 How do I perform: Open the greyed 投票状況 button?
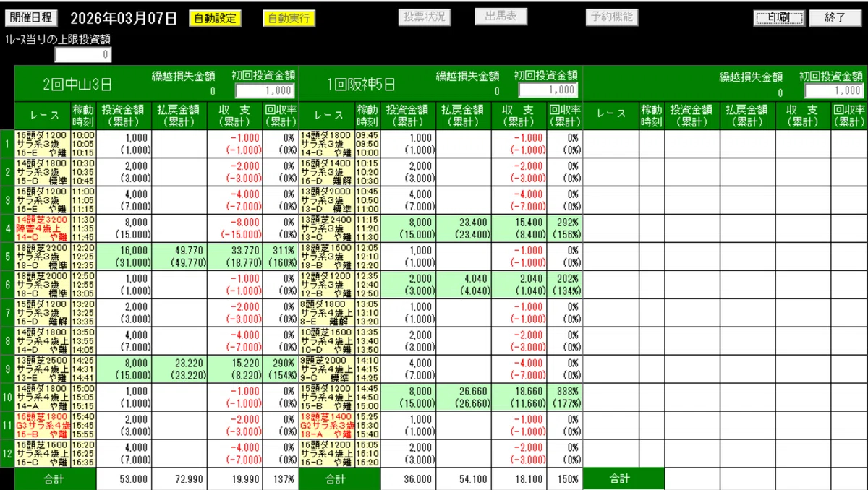[x=424, y=17]
